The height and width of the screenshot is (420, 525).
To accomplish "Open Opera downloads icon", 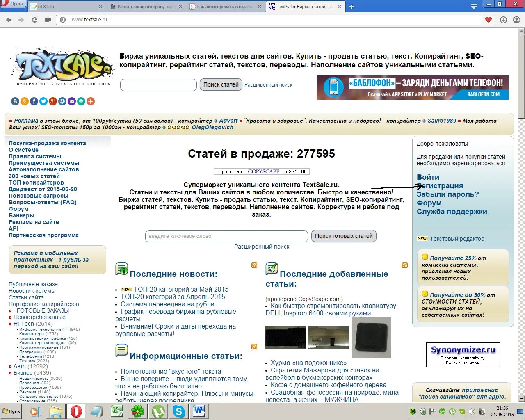I will 503,20.
